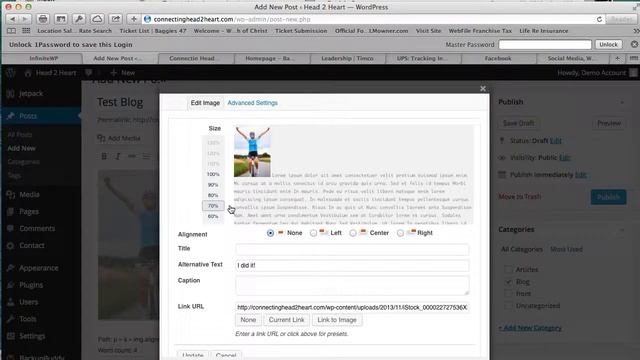Click the Add New Category link
This screenshot has height=360, width=640.
[530, 328]
